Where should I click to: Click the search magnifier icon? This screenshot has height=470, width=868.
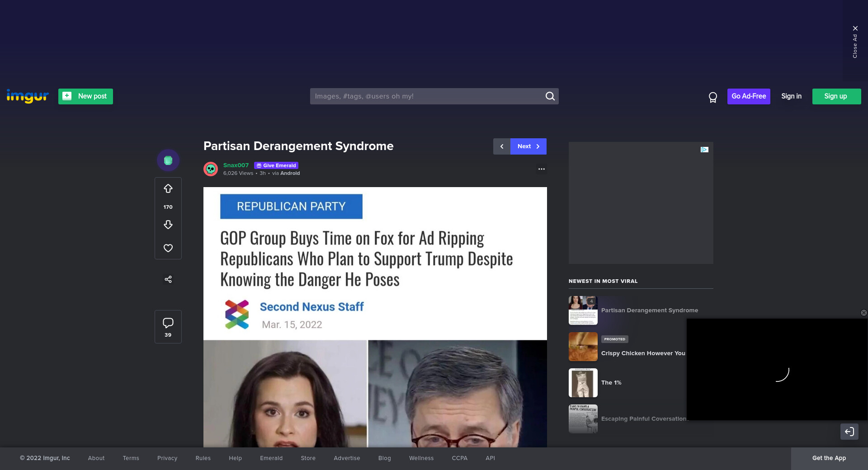[550, 96]
